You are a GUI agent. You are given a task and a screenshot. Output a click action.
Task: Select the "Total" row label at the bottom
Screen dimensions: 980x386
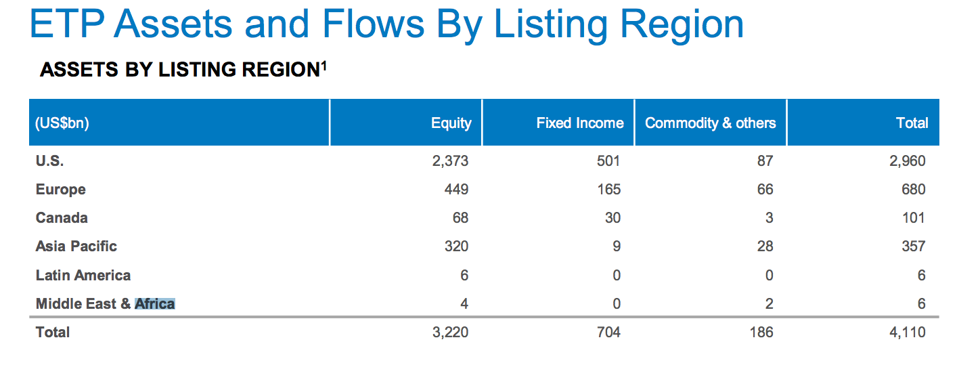(x=53, y=333)
